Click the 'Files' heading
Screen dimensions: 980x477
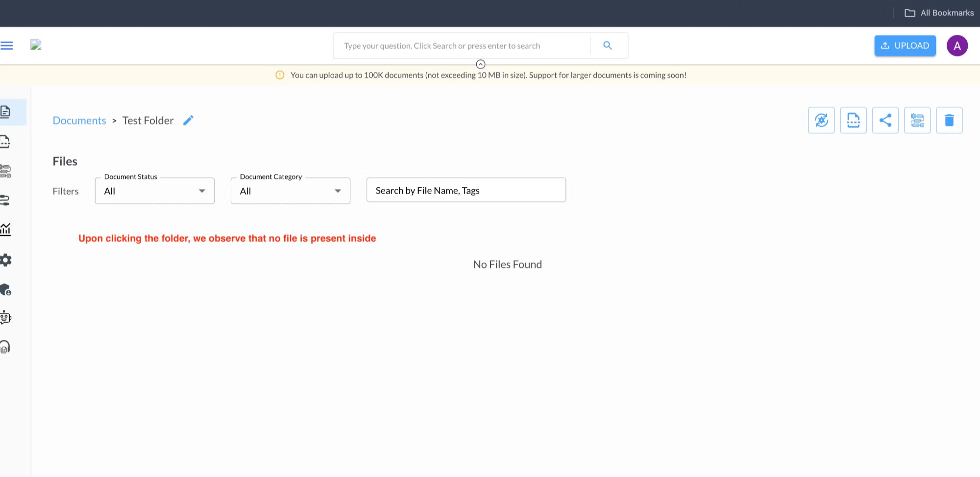(x=65, y=161)
